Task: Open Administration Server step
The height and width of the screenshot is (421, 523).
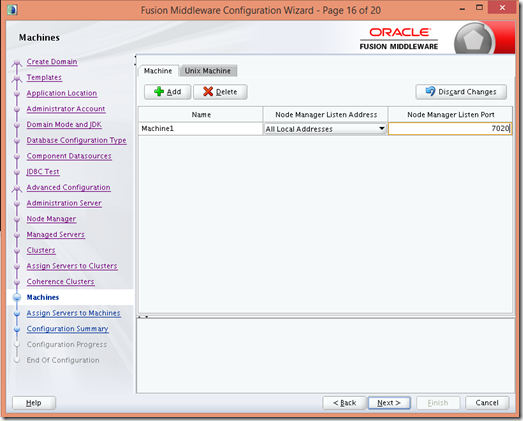Action: point(64,203)
